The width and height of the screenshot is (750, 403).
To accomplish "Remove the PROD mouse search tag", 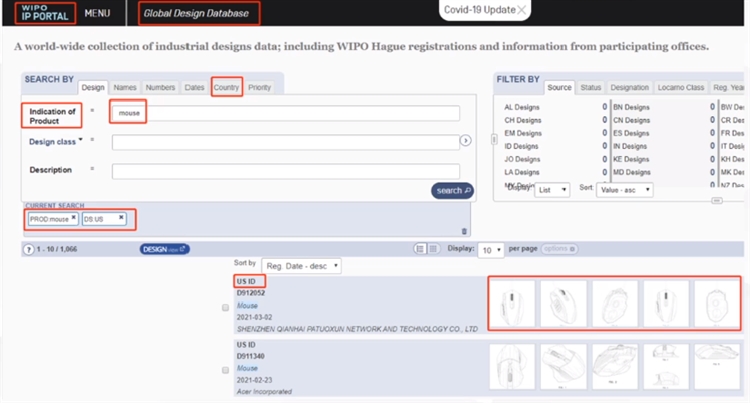I will point(73,217).
